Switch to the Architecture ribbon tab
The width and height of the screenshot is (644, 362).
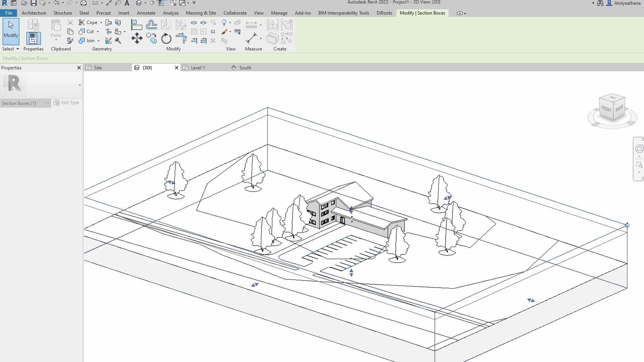pyautogui.click(x=34, y=13)
